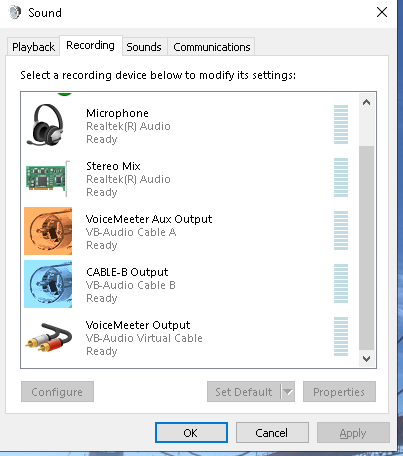Select the 'VoiceMeeter Output' device name

138,325
